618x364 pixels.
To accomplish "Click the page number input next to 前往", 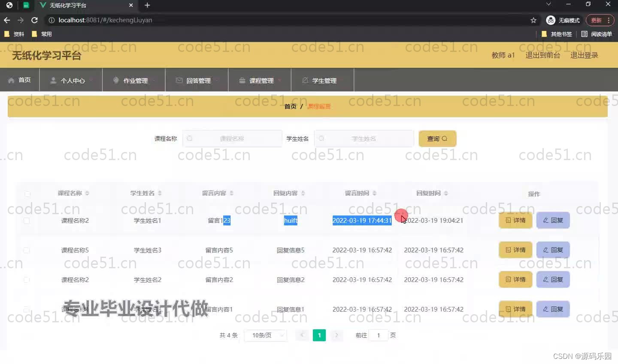I will (378, 335).
